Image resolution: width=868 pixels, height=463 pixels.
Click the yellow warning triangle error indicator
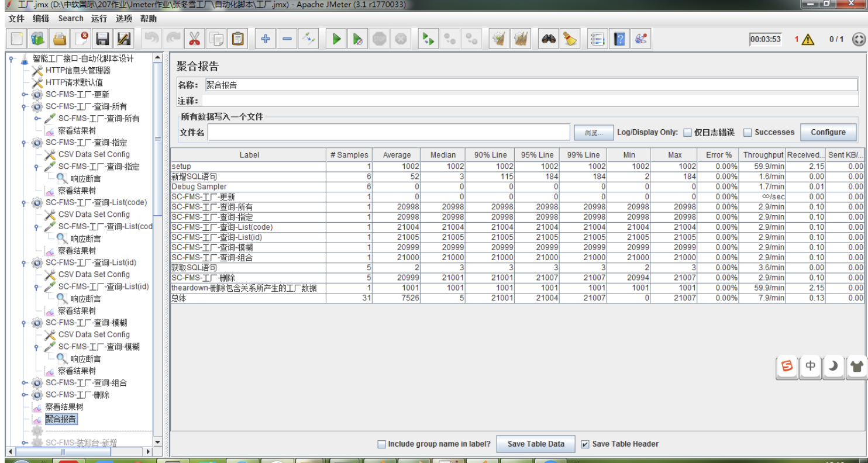(808, 40)
